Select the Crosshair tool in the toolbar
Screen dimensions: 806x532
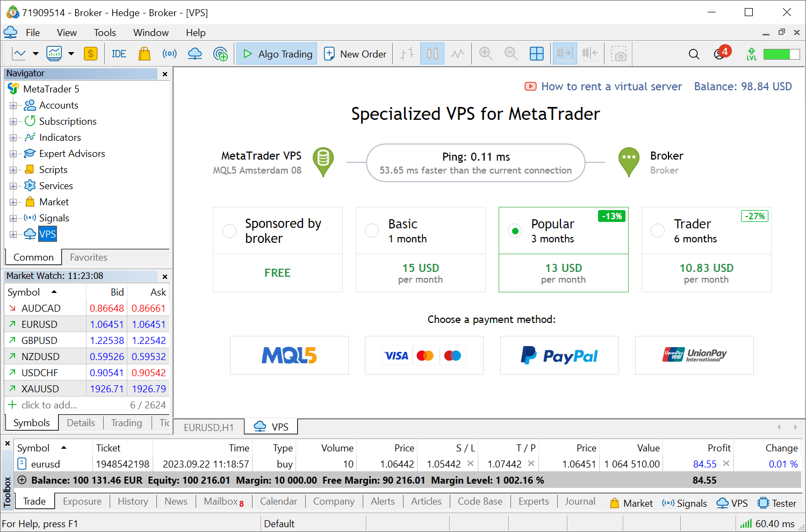(406, 53)
